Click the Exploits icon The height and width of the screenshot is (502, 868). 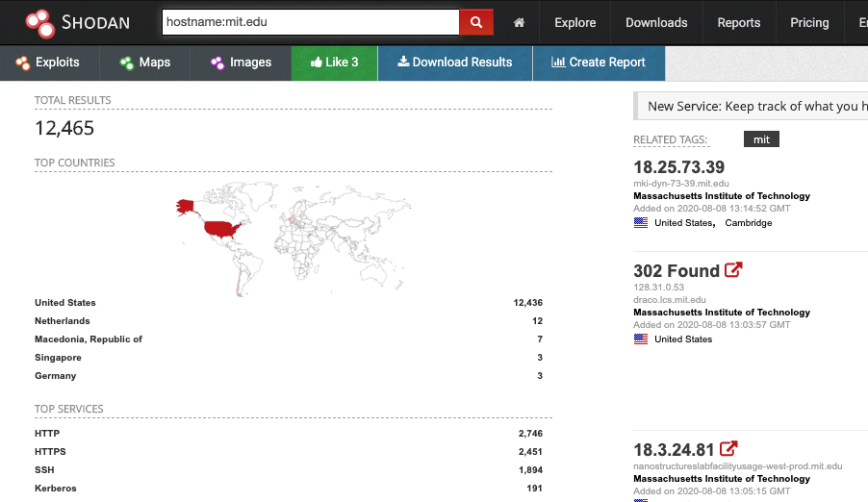tap(23, 63)
